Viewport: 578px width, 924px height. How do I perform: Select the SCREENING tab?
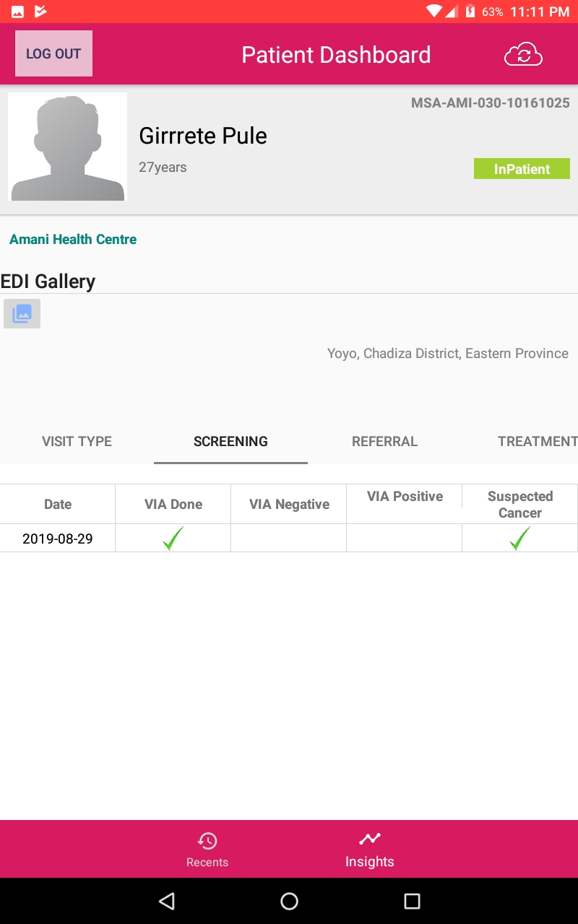[230, 441]
